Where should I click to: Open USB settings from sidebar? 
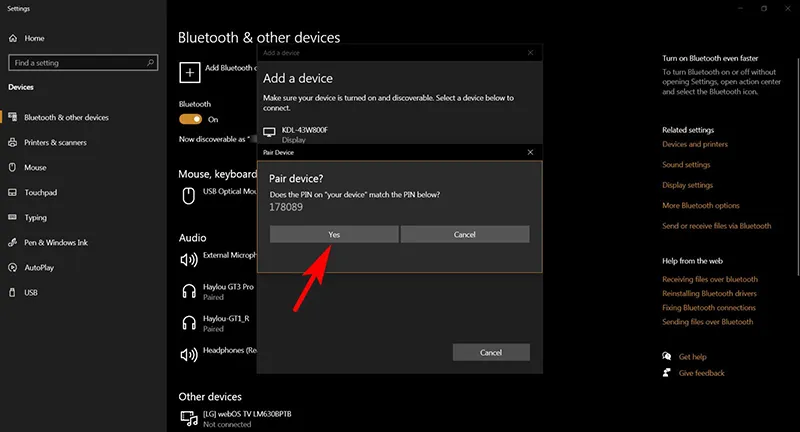[x=30, y=293]
